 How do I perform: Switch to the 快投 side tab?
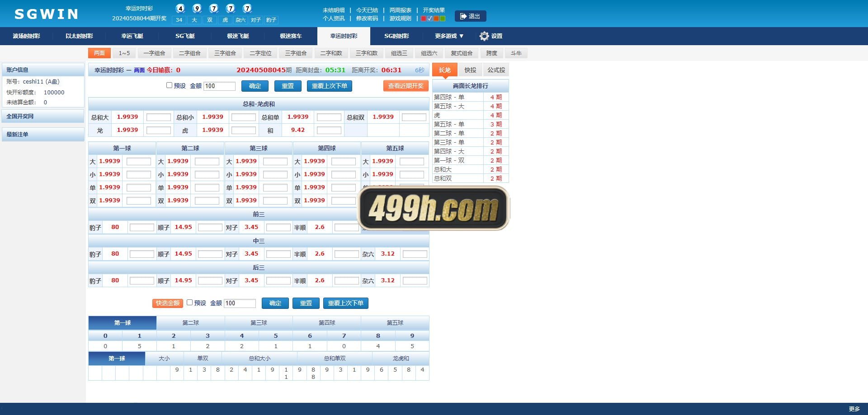[x=470, y=70]
